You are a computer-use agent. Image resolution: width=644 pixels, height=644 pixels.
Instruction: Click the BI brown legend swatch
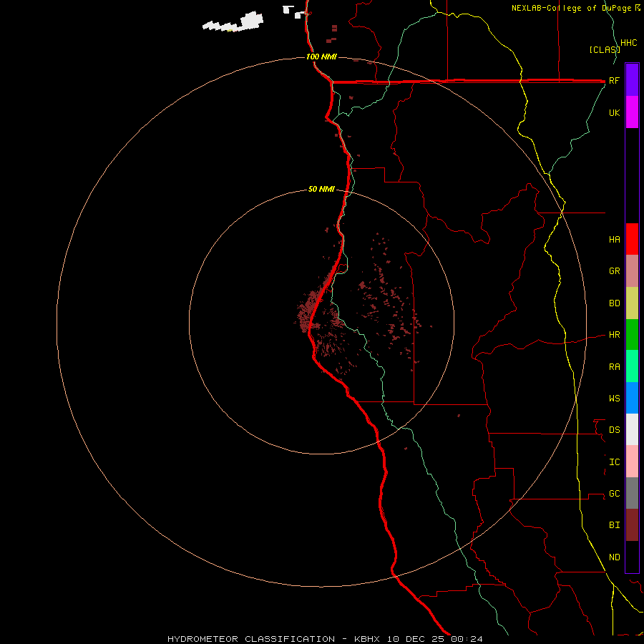point(632,525)
